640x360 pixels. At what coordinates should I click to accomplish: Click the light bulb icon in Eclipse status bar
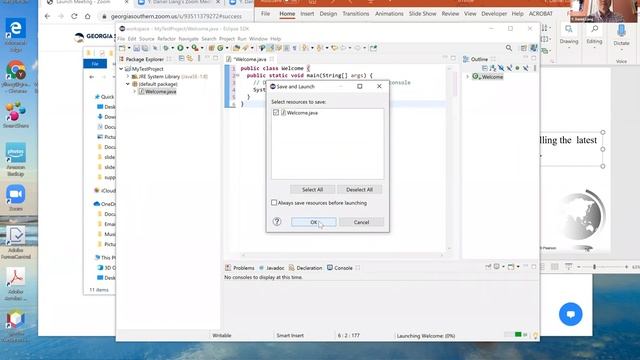coord(535,335)
